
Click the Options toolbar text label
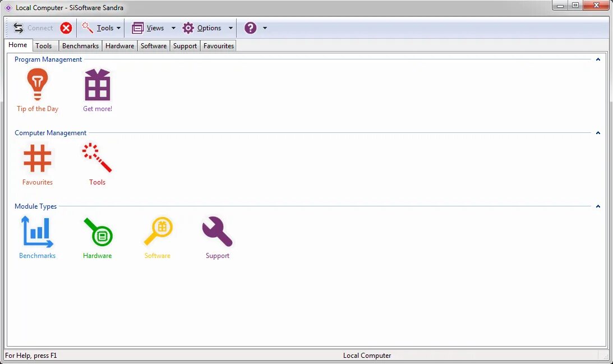[209, 27]
